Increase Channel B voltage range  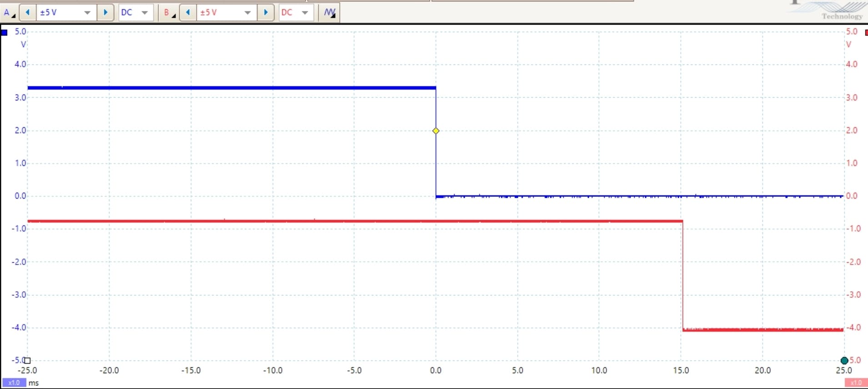pyautogui.click(x=266, y=13)
